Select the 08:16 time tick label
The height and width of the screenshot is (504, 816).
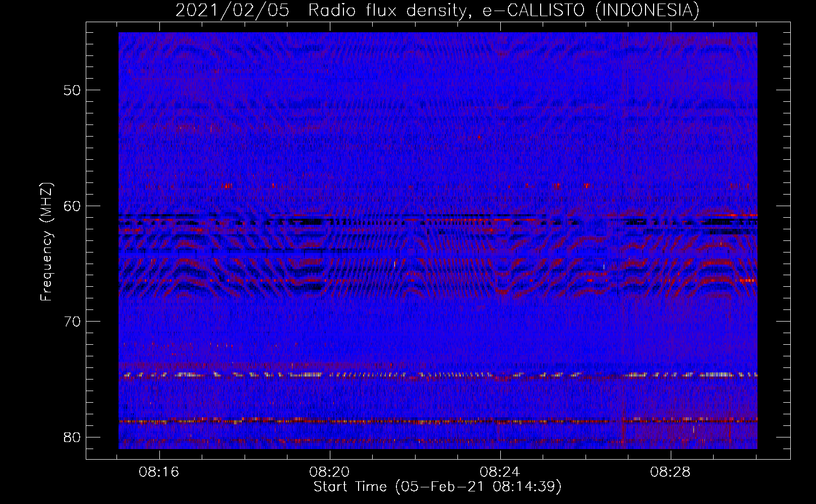pos(159,472)
